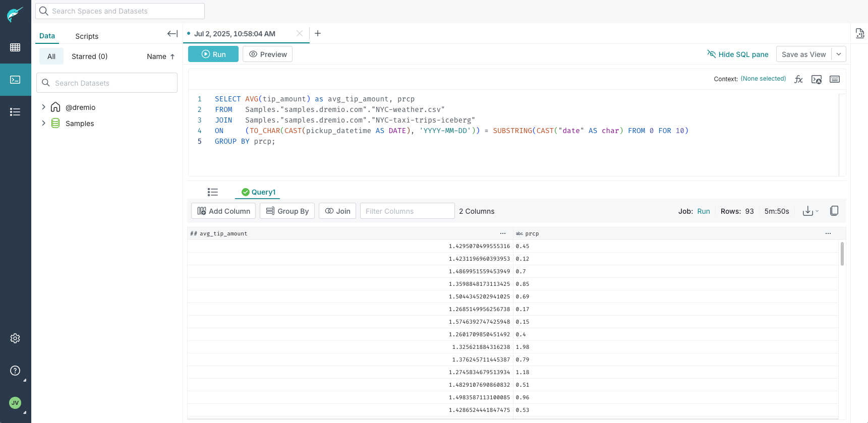Switch to the Scripts tab
This screenshot has height=423, width=868.
(x=87, y=36)
